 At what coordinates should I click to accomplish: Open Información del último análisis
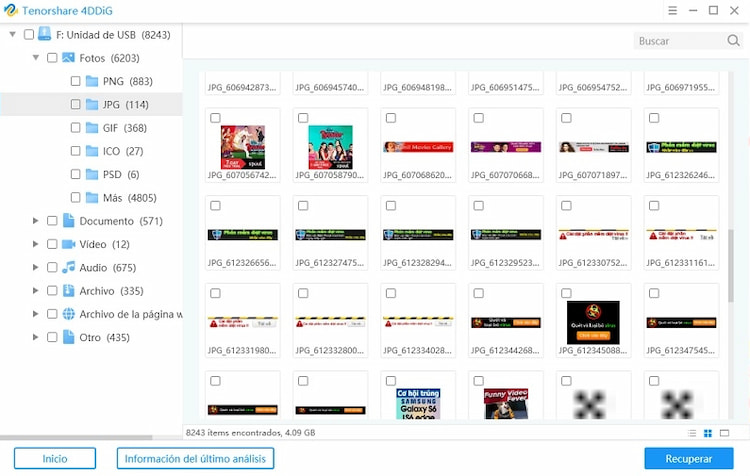[195, 458]
